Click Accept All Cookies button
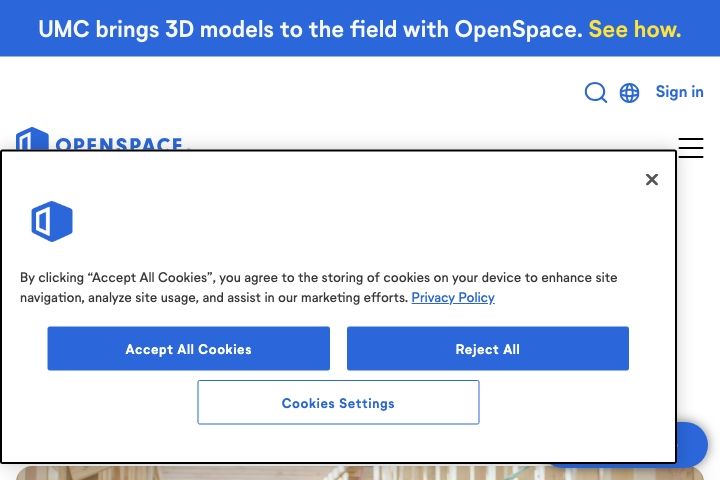The image size is (720, 480). point(189,349)
